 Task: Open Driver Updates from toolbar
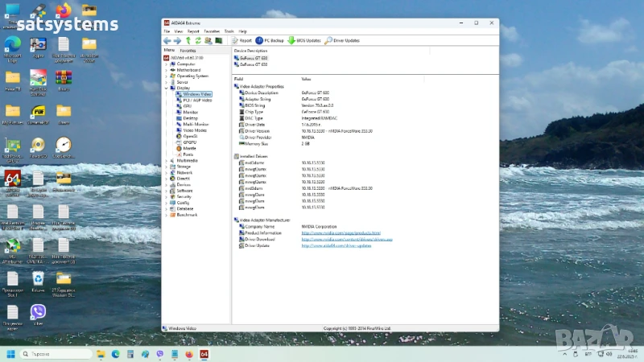pyautogui.click(x=341, y=40)
